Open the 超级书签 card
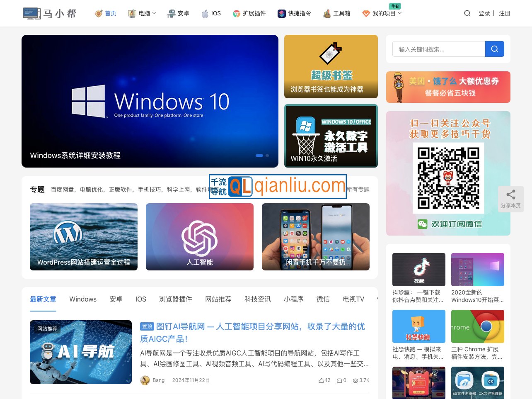The image size is (532, 399). click(331, 66)
